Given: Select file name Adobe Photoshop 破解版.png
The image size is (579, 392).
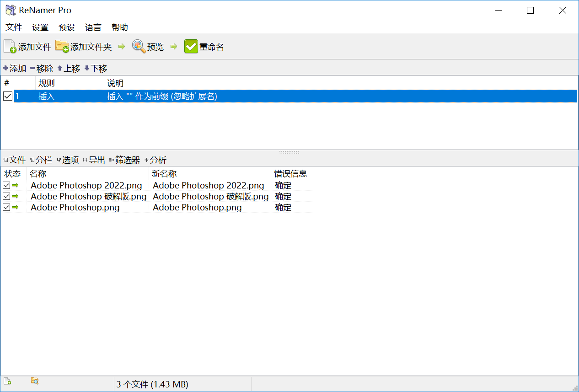Looking at the screenshot, I should 89,196.
